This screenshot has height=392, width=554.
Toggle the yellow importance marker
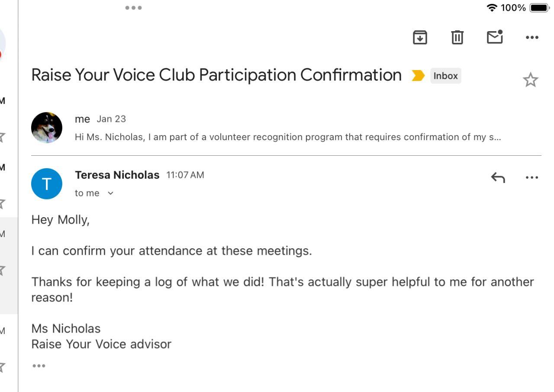(x=418, y=76)
